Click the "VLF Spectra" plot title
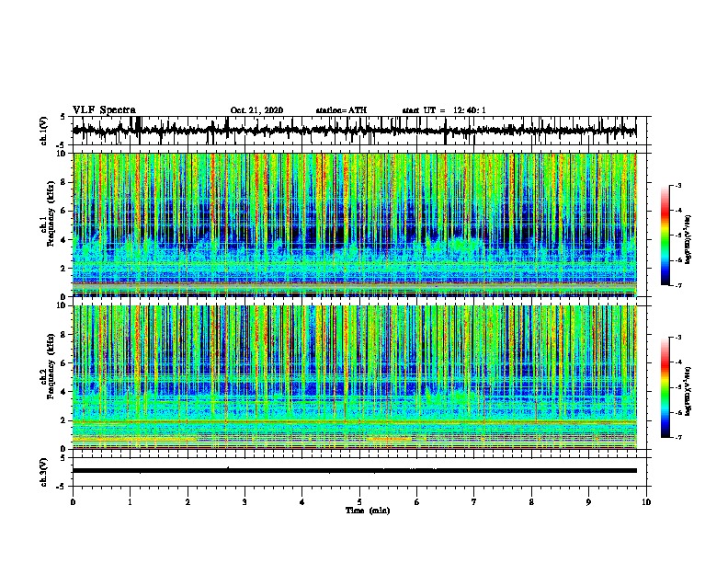728x563 pixels. (104, 110)
